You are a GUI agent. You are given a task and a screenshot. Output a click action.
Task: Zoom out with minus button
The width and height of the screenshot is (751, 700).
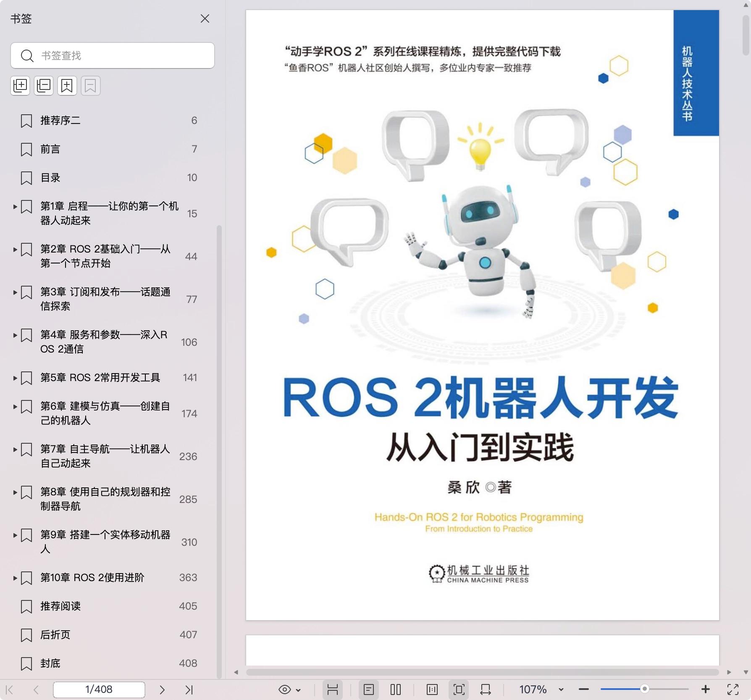(584, 689)
